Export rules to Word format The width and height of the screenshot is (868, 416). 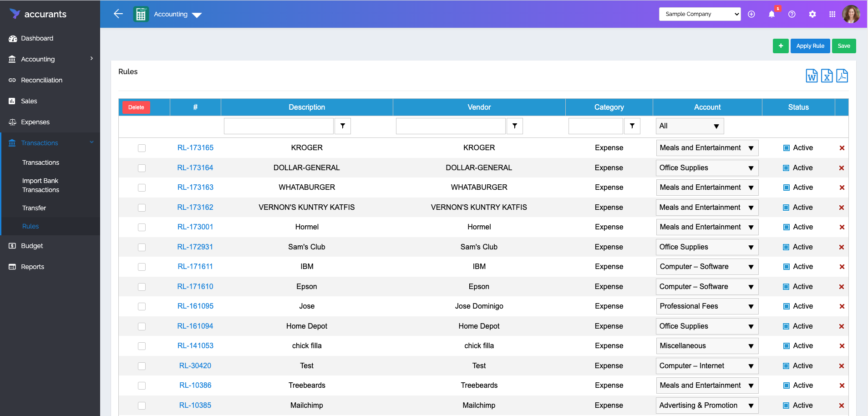coord(812,76)
